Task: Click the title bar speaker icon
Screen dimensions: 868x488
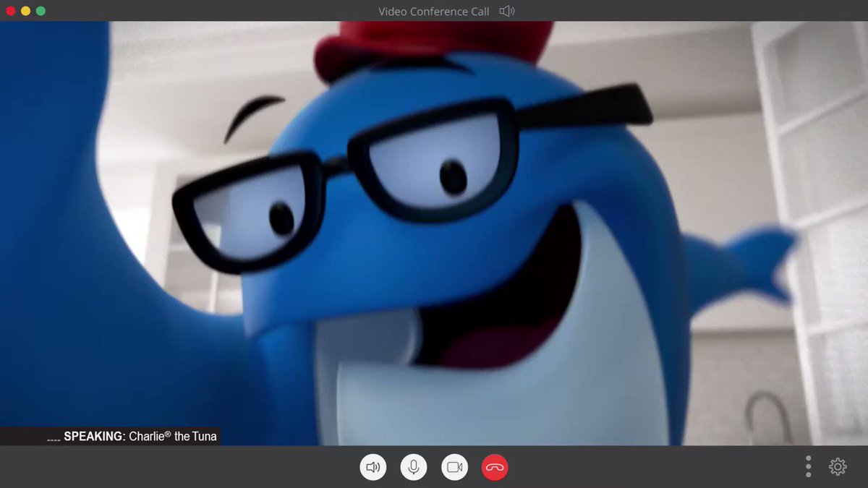Action: [507, 11]
